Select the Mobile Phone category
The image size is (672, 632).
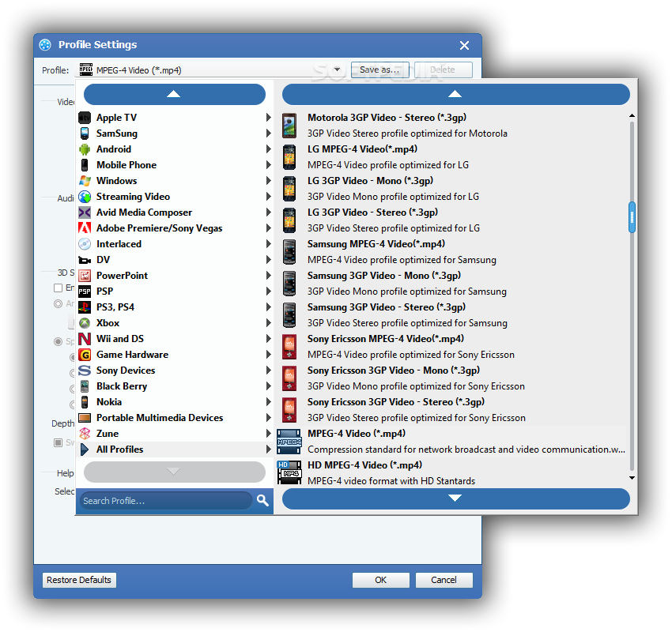coord(175,165)
